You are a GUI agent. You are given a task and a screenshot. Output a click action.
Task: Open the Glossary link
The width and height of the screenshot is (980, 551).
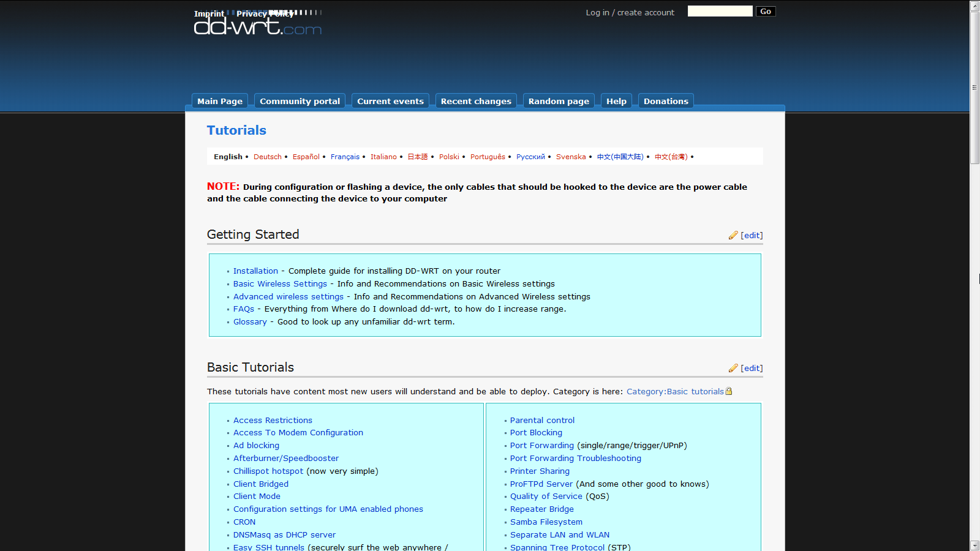coord(250,321)
